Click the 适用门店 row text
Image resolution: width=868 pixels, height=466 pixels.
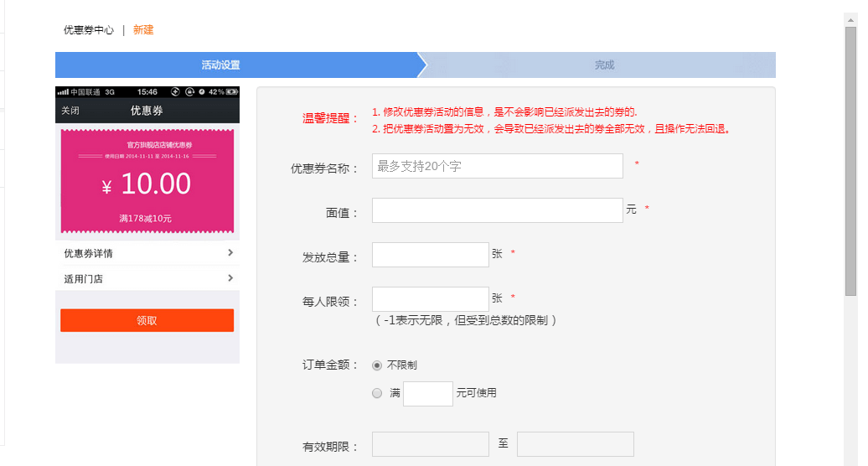click(84, 279)
